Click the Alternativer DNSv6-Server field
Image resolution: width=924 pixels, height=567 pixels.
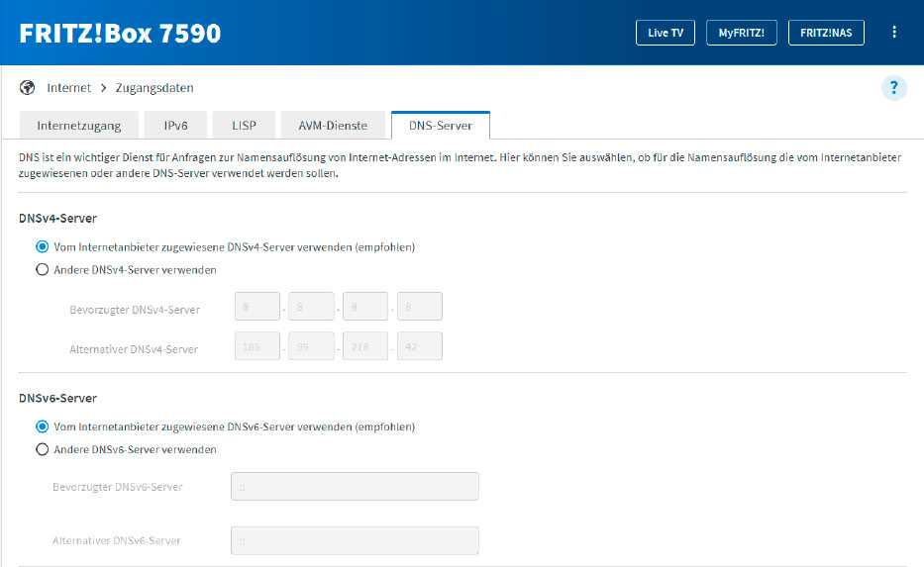[355, 540]
